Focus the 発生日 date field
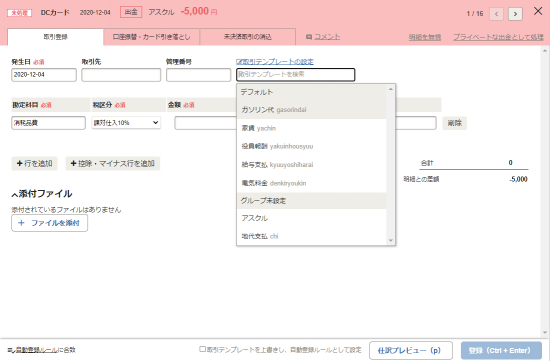This screenshot has width=550, height=361. (44, 75)
